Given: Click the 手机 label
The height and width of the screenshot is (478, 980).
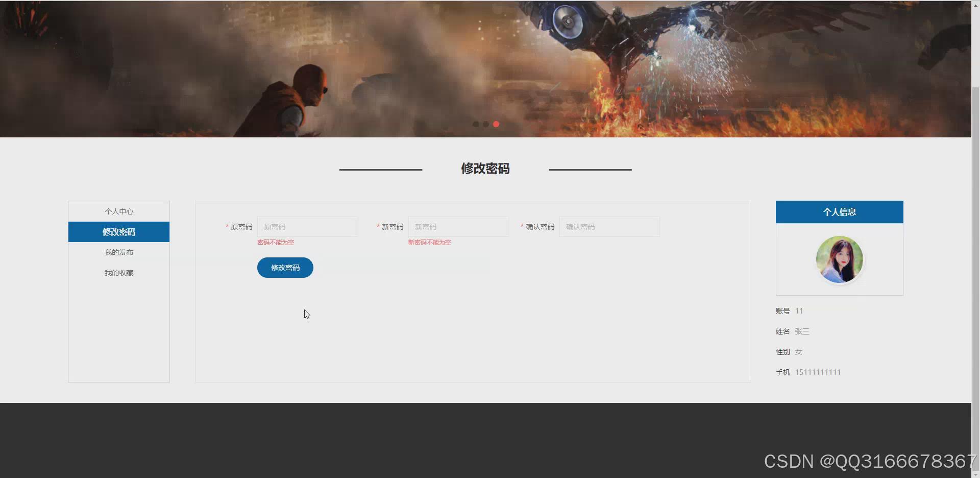Looking at the screenshot, I should tap(783, 372).
